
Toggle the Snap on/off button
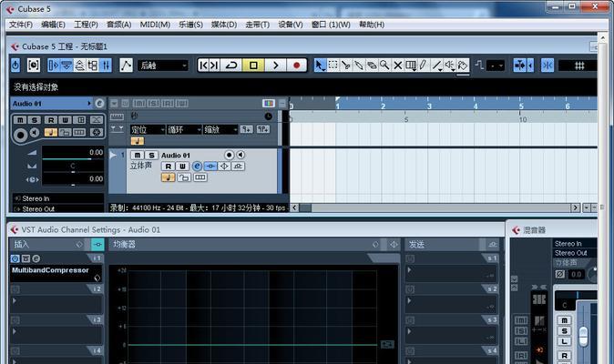(547, 66)
